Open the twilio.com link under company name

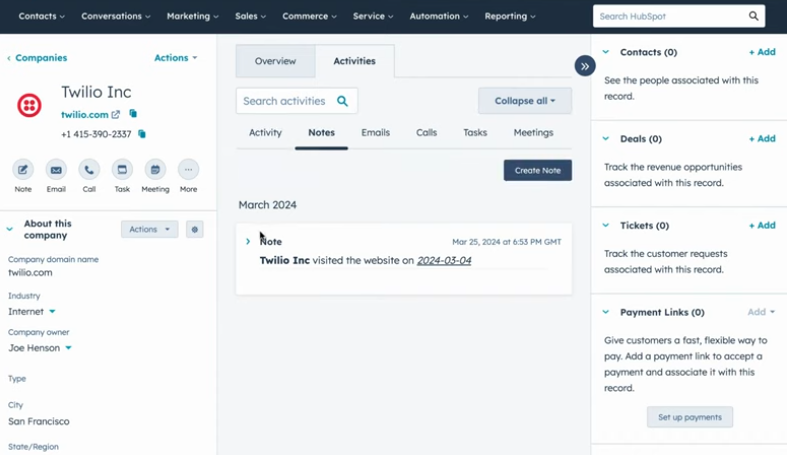point(85,115)
